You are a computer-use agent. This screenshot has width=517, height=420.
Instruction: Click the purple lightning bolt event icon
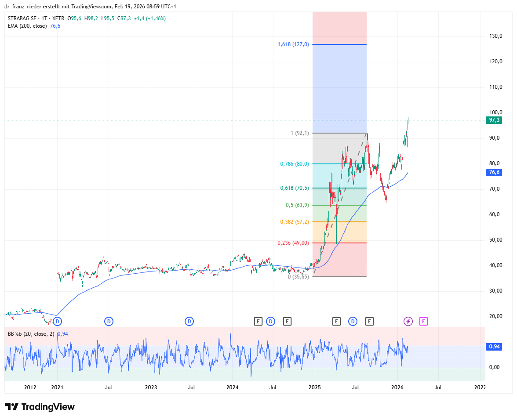[408, 322]
